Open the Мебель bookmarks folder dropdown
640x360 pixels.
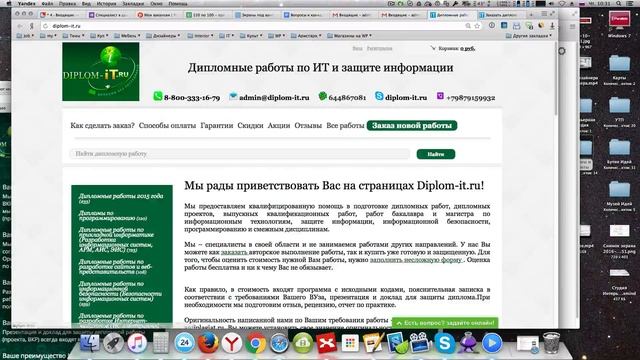tap(127, 36)
